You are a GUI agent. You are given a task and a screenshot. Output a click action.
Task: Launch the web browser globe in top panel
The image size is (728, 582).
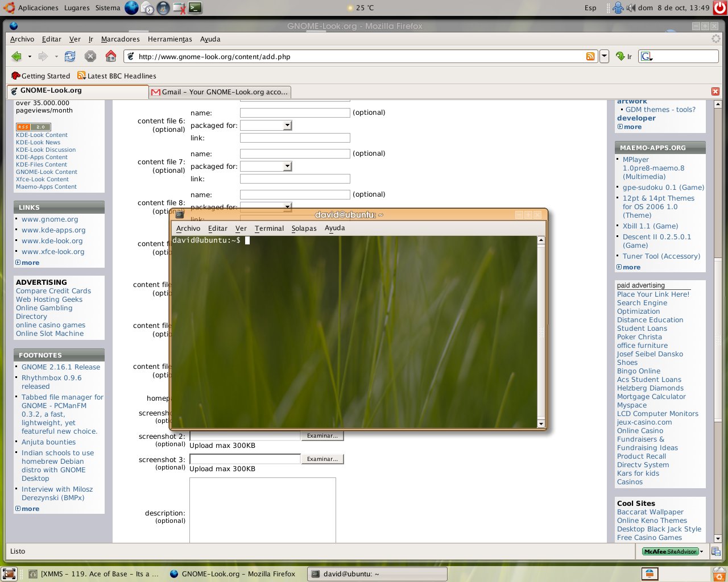[131, 8]
